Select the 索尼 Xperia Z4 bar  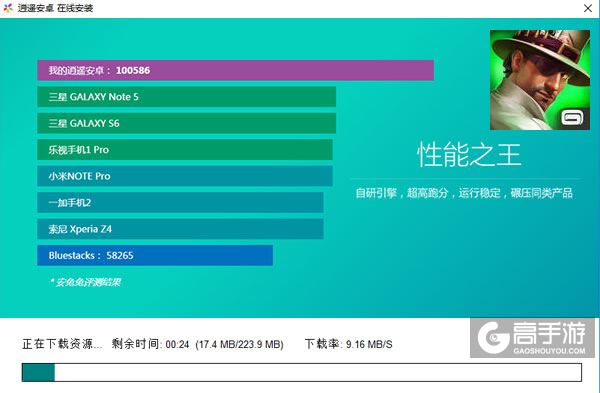(180, 229)
